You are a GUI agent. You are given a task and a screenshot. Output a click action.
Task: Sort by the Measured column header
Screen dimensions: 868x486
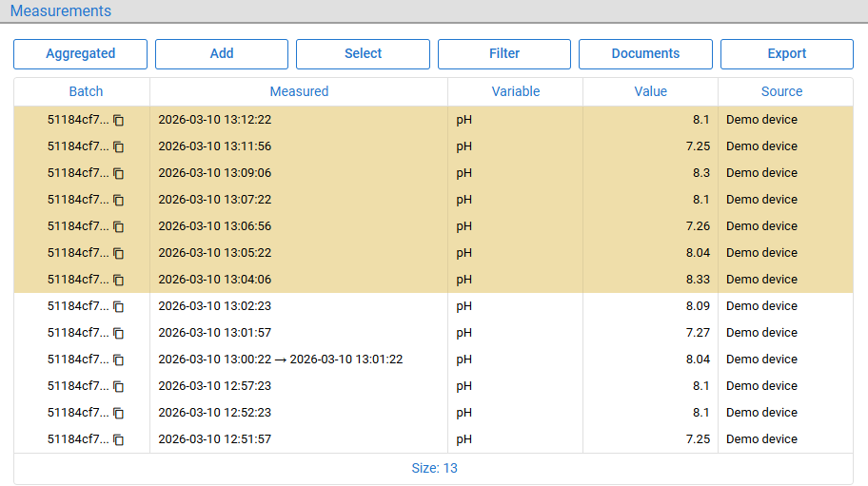tap(299, 91)
